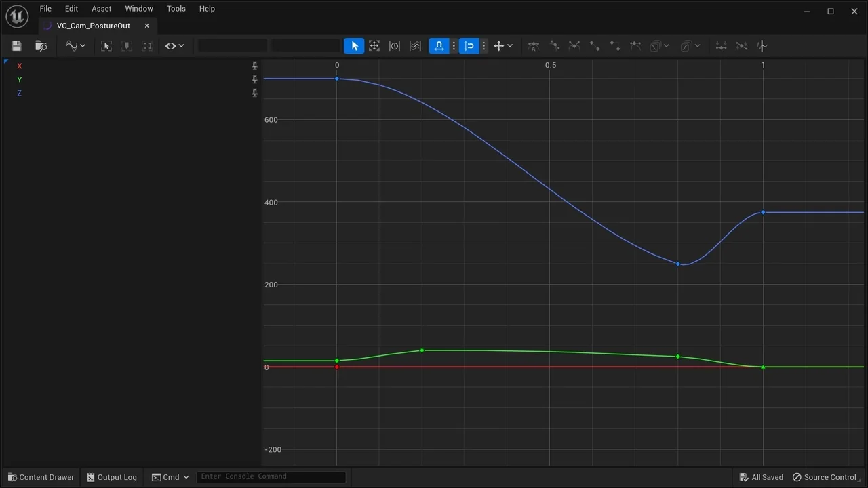
Task: Open the Asset menu
Action: [x=101, y=9]
